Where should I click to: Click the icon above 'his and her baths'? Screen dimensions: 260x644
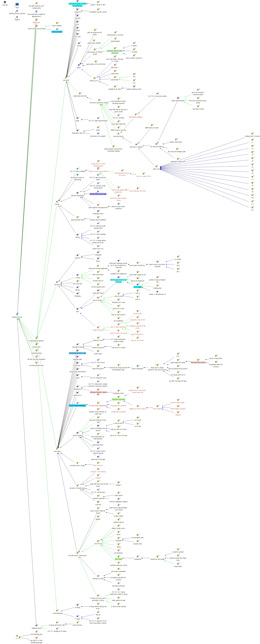[x=156, y=144]
